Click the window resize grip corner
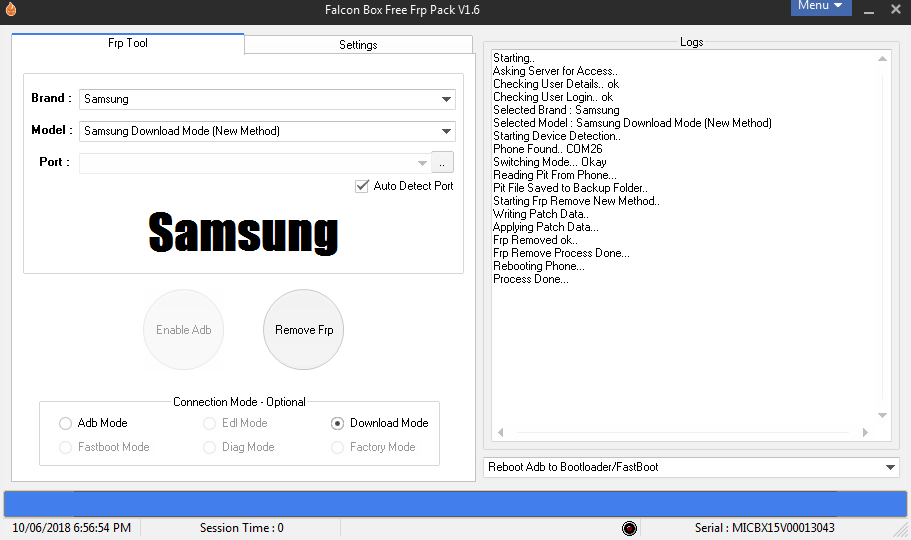911x540 pixels. click(901, 530)
